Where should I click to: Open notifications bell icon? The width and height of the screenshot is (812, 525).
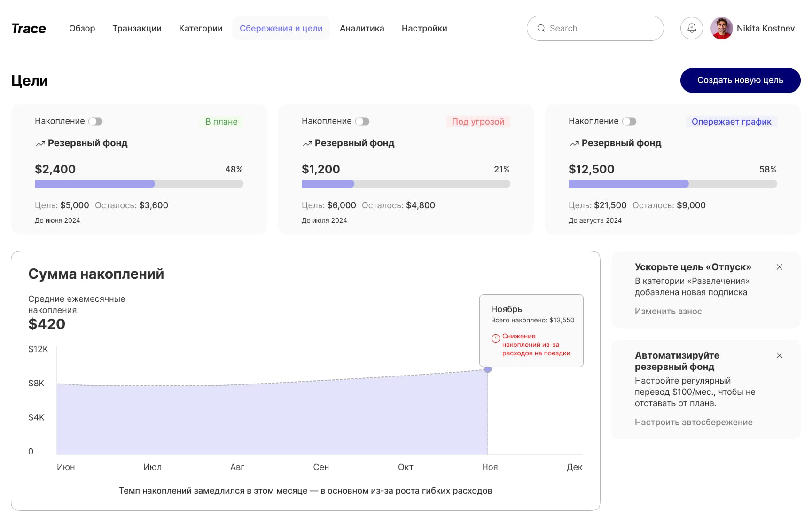coord(691,28)
